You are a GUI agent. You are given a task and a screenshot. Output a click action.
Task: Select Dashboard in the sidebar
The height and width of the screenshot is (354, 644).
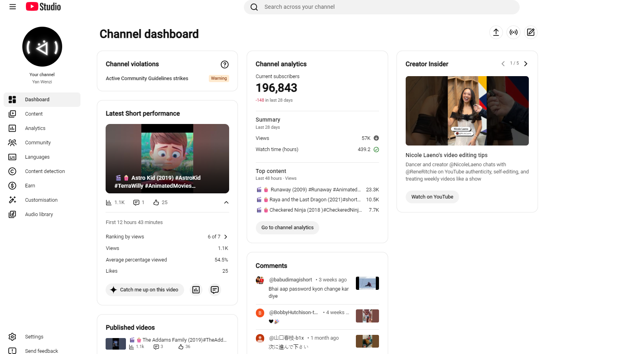42,100
